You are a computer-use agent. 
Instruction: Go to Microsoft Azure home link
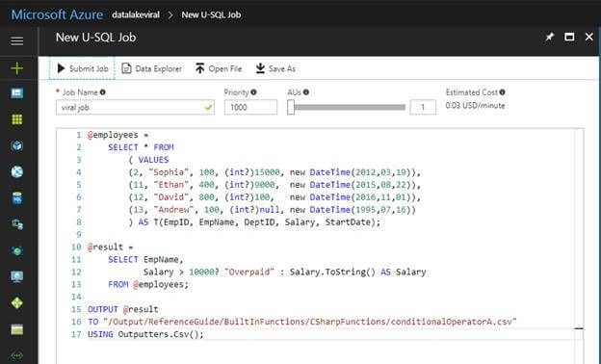tap(57, 14)
